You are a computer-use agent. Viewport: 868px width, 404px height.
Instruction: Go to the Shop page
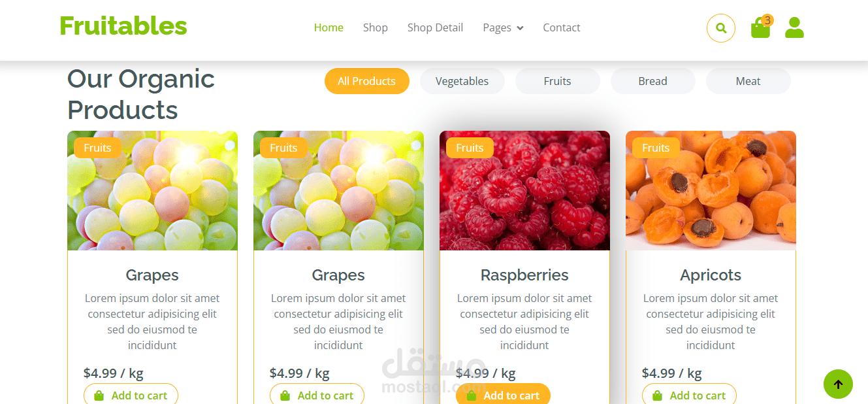pyautogui.click(x=376, y=27)
